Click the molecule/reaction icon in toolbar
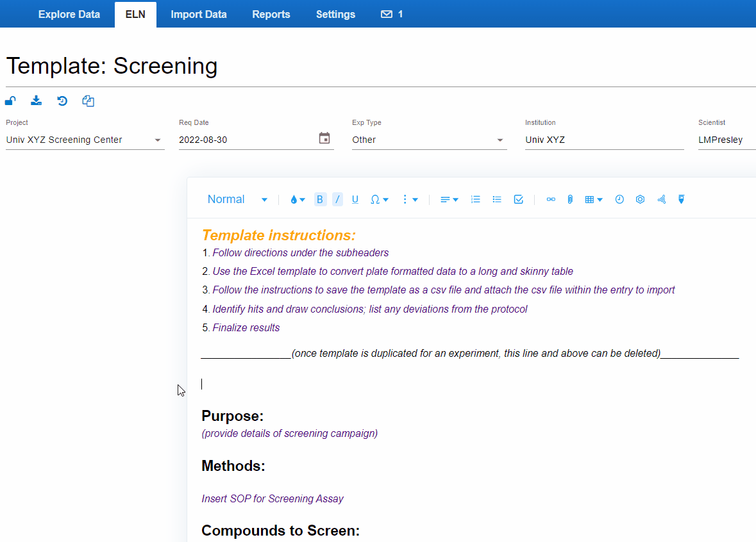Viewport: 756px width, 542px height. (662, 199)
